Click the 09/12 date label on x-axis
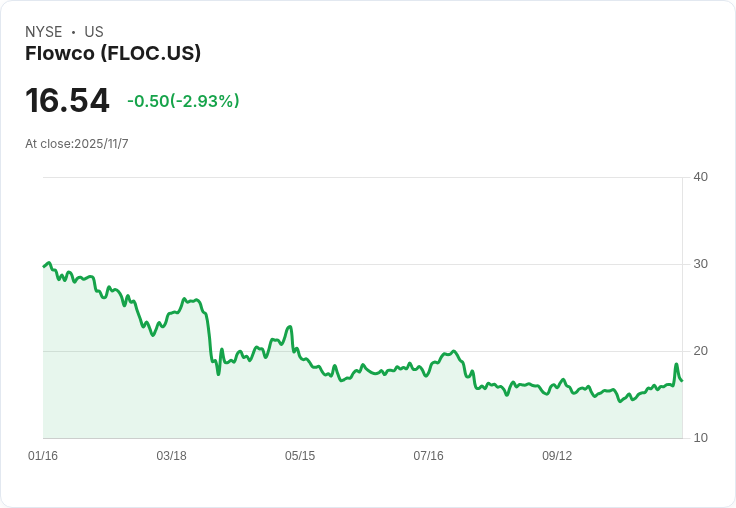The image size is (736, 508). tap(557, 455)
